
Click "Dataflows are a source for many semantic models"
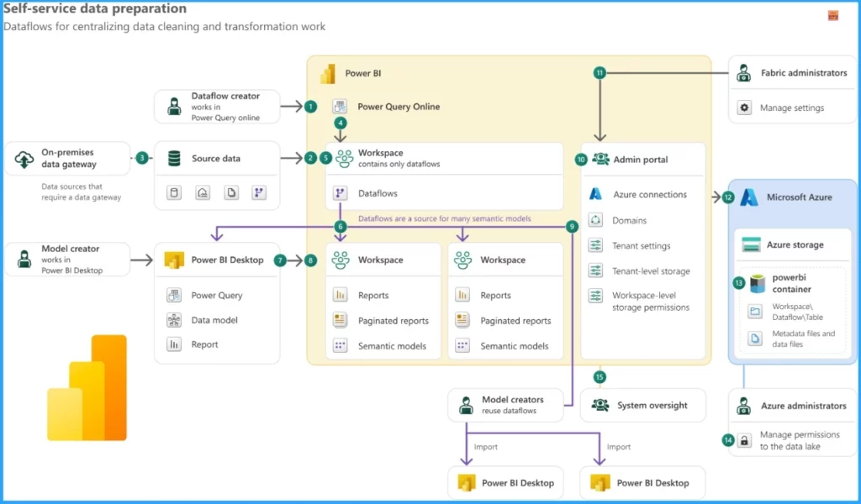coord(445,218)
